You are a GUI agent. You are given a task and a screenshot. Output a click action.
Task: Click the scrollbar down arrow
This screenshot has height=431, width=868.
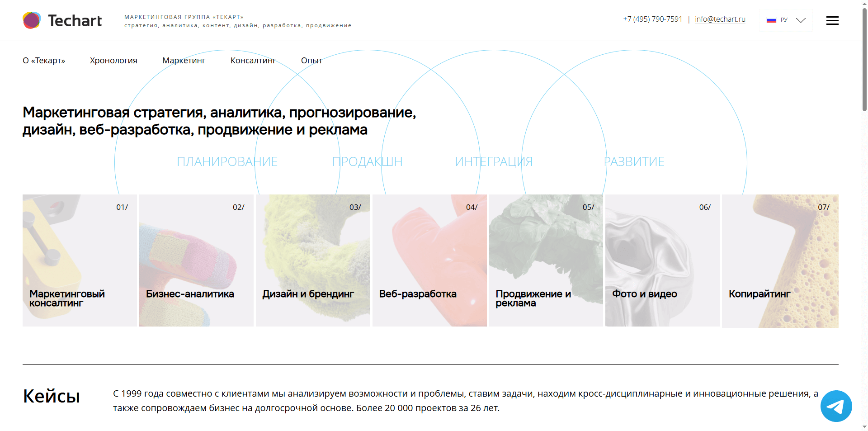[x=864, y=427]
